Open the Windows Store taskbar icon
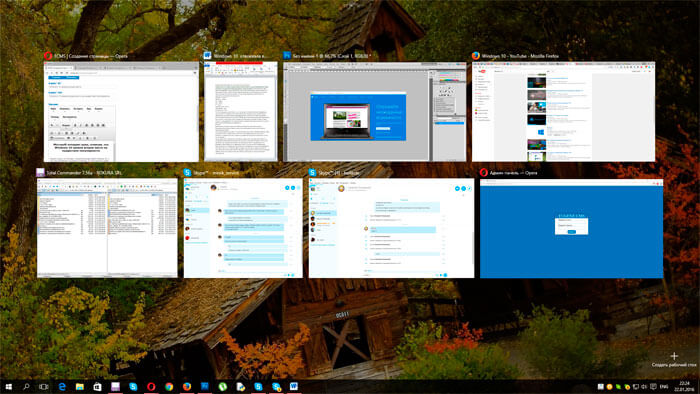 pos(97,387)
